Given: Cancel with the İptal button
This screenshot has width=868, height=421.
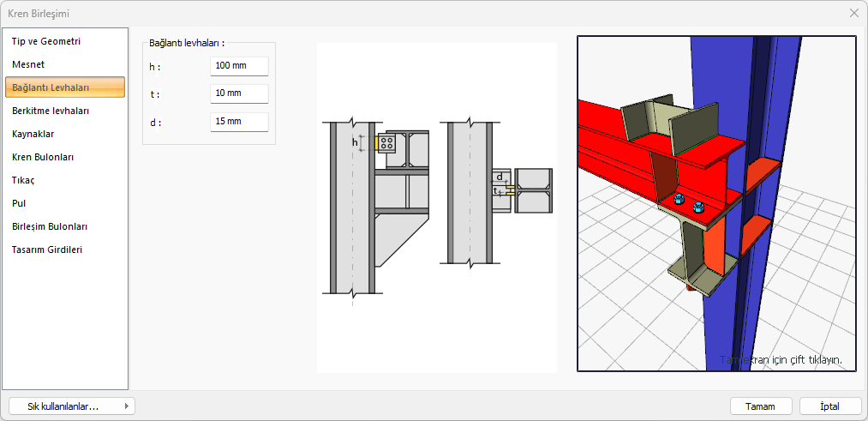Looking at the screenshot, I should click(829, 406).
